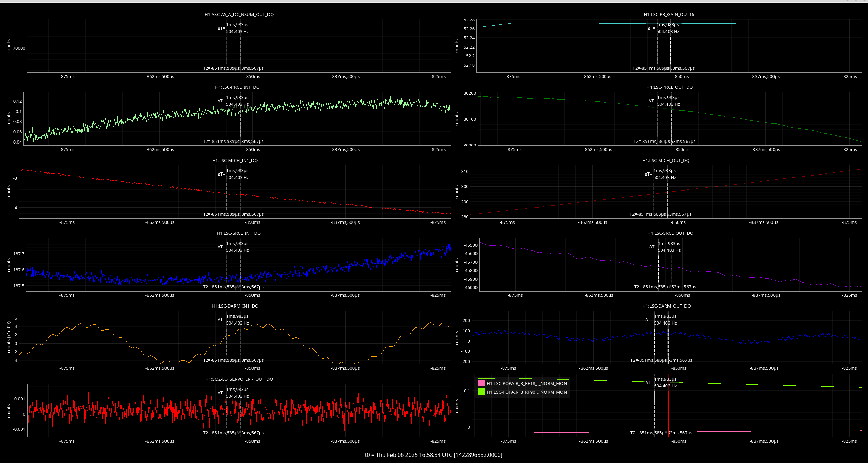
Task: Click the t0 timestamp text at bottom
Action: pos(434,455)
